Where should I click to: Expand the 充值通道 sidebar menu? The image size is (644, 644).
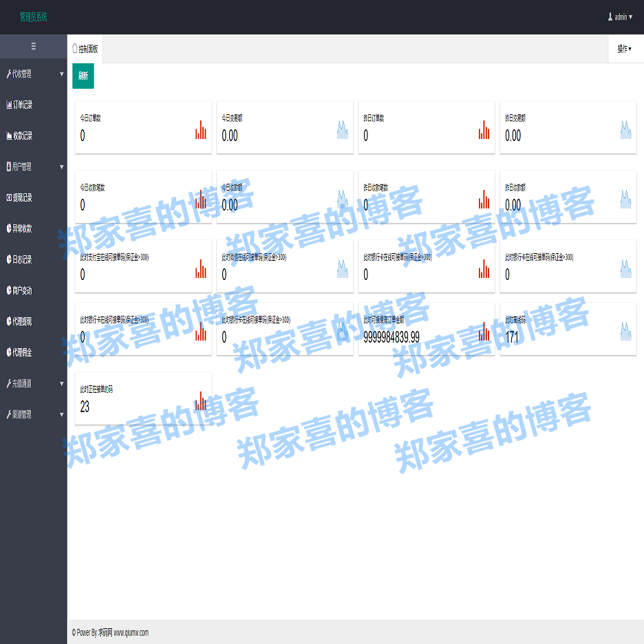click(x=33, y=383)
